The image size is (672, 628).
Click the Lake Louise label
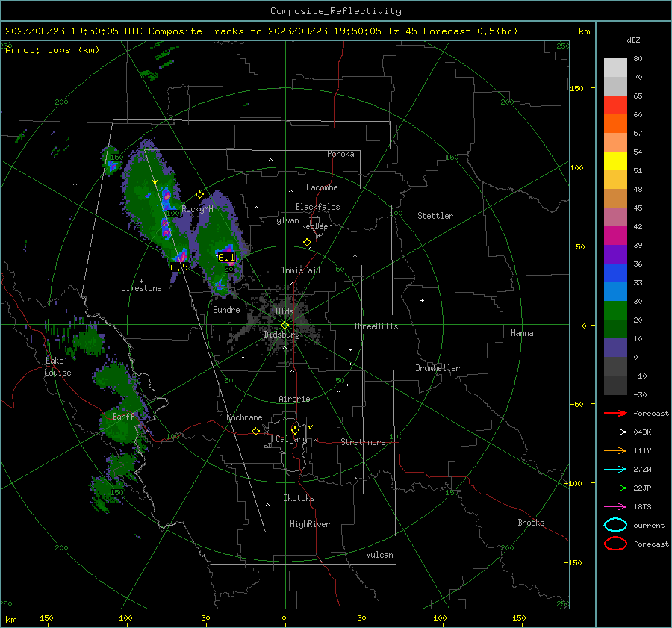click(57, 367)
